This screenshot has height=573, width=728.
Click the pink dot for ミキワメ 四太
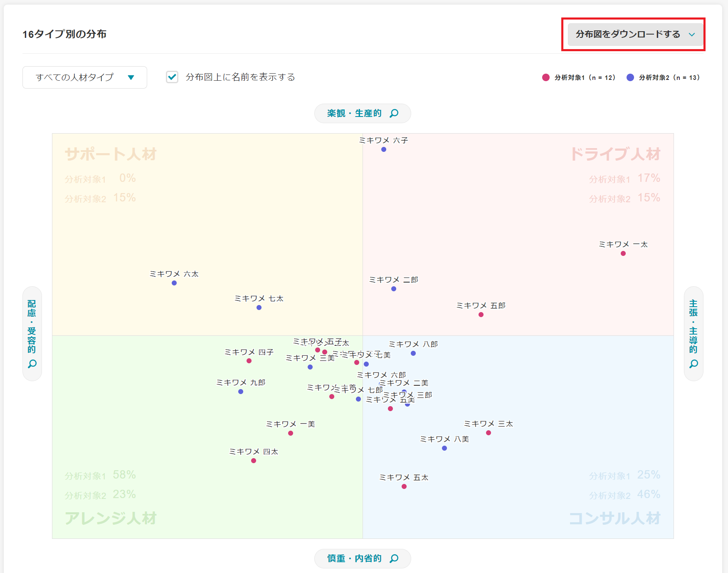[x=254, y=461]
